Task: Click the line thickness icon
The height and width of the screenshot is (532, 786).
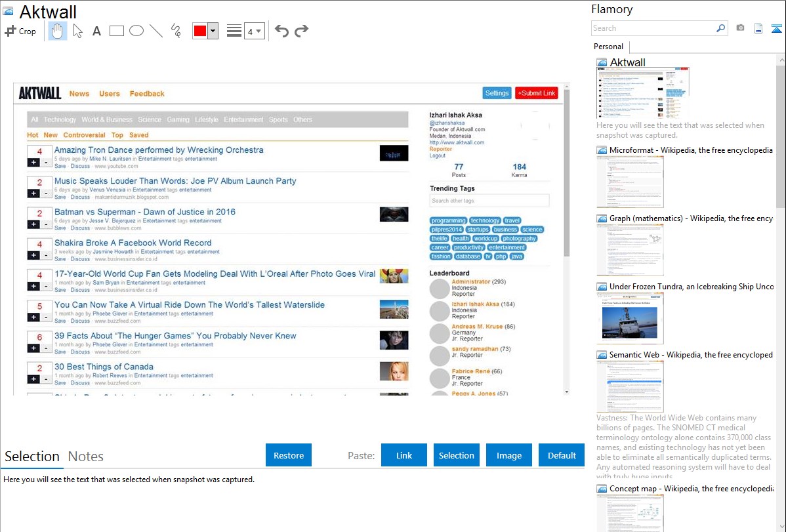Action: (x=234, y=31)
